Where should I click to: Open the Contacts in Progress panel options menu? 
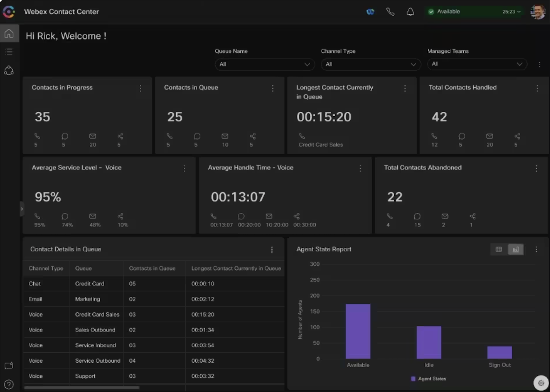(x=140, y=88)
